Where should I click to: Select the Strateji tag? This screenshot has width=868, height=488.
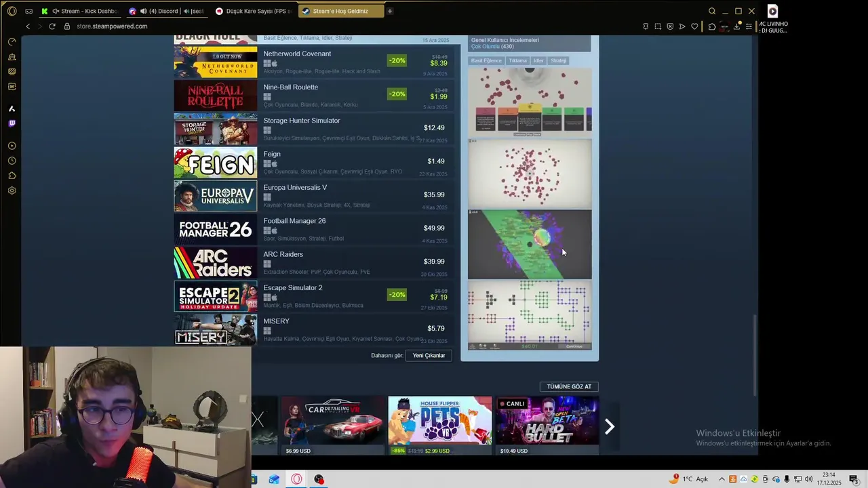[558, 61]
